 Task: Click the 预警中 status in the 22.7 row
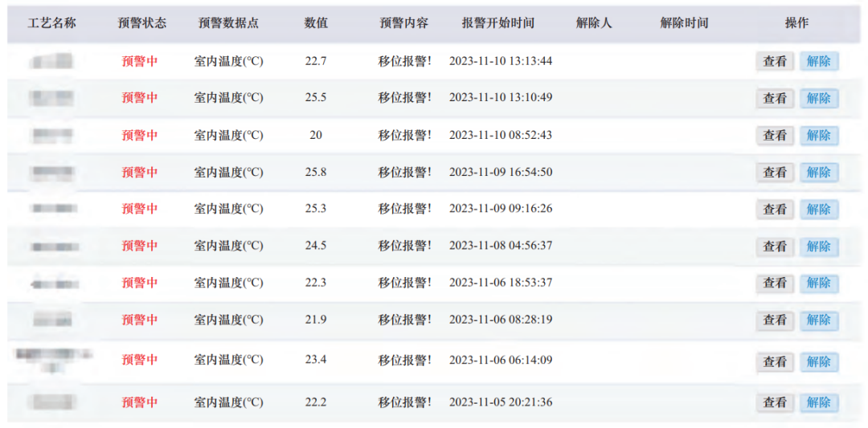click(x=140, y=61)
